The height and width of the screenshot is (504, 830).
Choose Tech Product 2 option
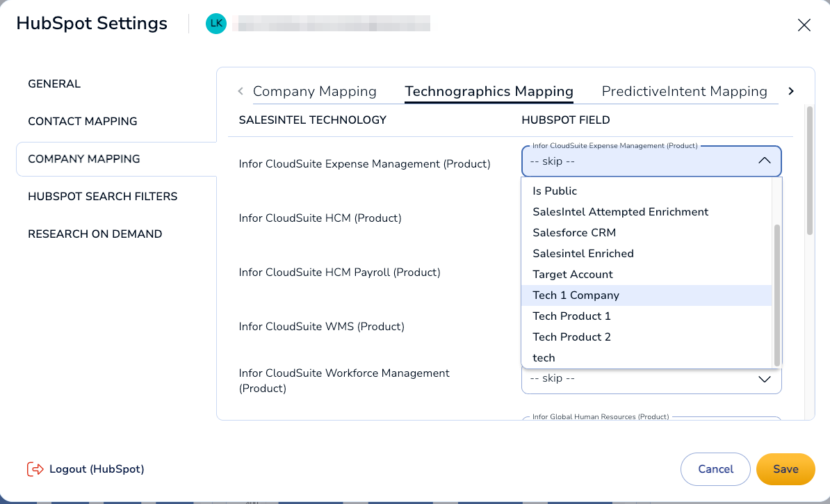[x=646, y=336]
